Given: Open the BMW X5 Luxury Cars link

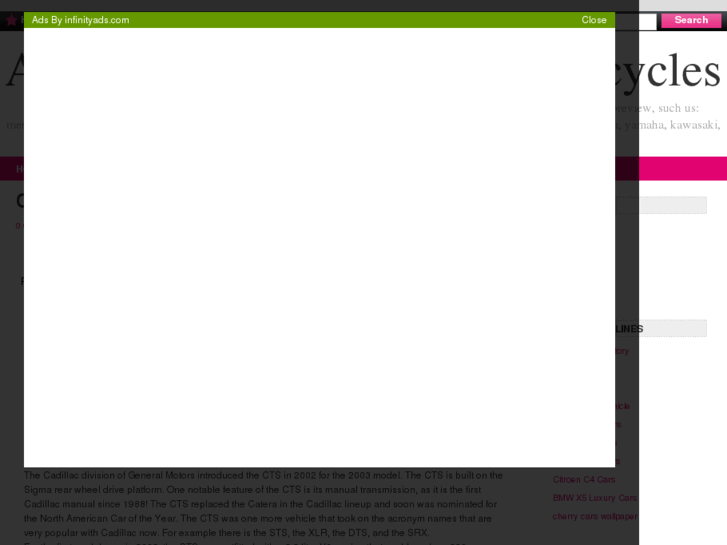Looking at the screenshot, I should pyautogui.click(x=594, y=498).
